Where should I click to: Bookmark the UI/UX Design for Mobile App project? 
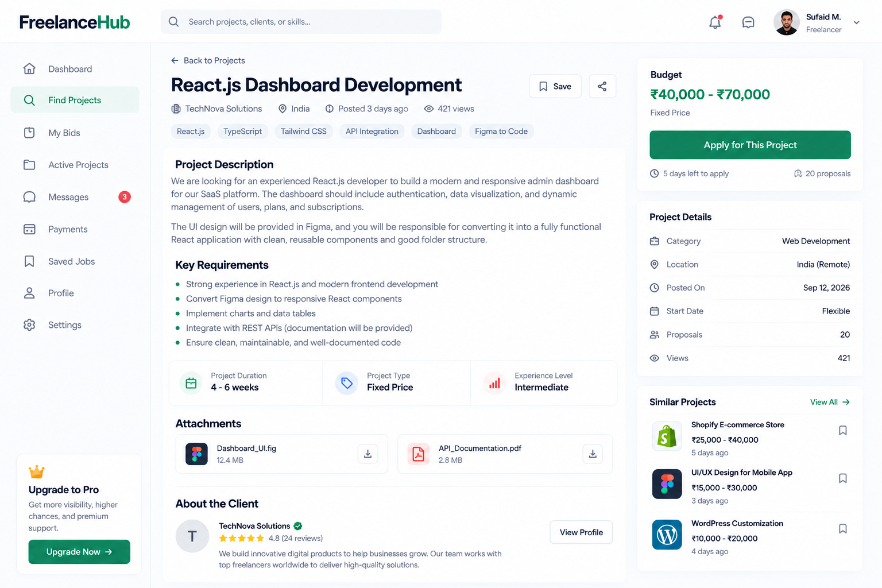coord(843,478)
